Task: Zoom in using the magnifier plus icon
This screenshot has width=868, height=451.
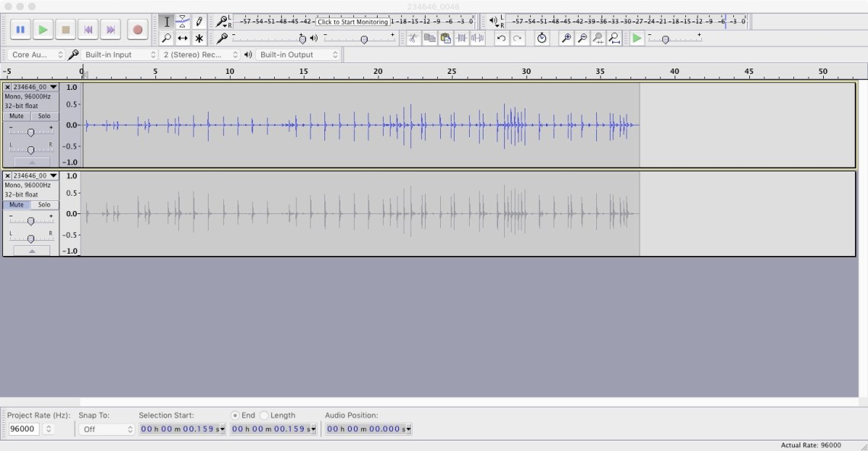Action: pos(566,38)
